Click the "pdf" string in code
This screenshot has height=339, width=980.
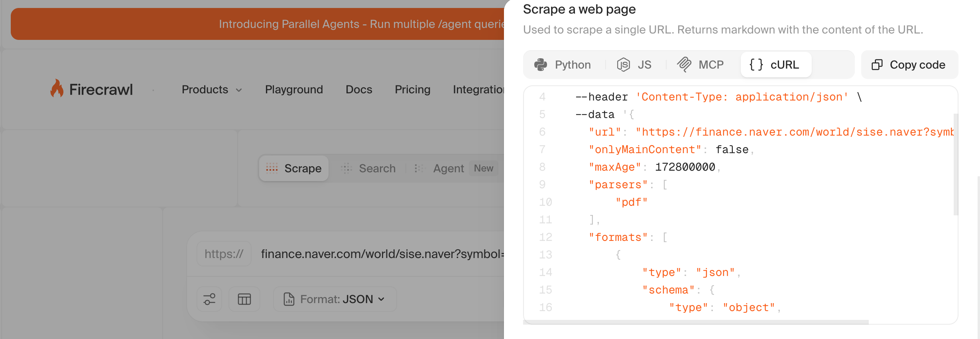pos(632,202)
